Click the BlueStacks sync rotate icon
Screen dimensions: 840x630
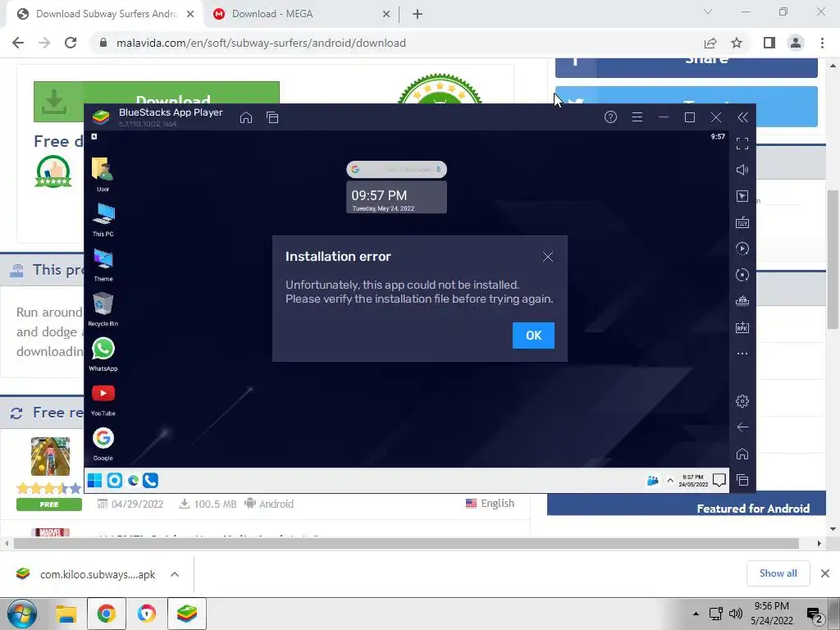pos(742,275)
